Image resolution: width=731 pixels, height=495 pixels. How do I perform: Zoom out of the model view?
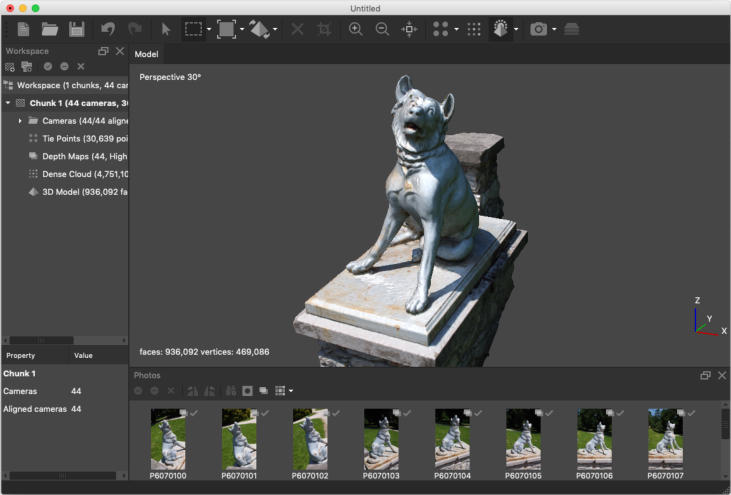click(x=382, y=29)
